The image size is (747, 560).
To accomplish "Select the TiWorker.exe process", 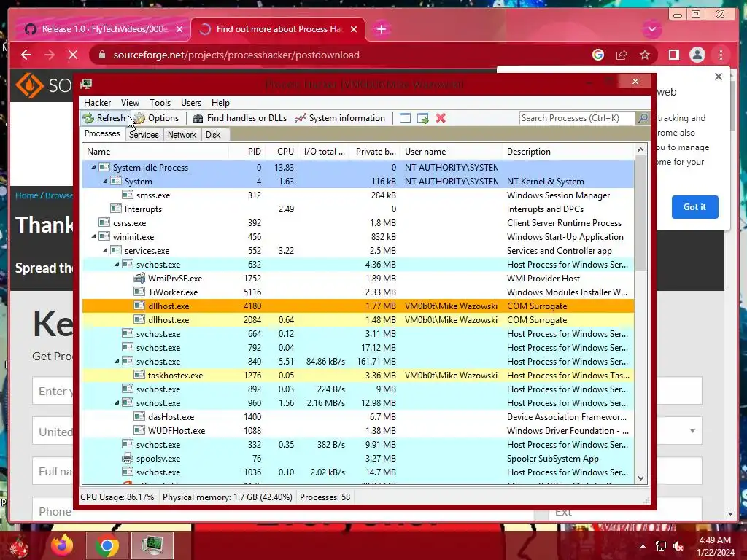I will coord(357,292).
